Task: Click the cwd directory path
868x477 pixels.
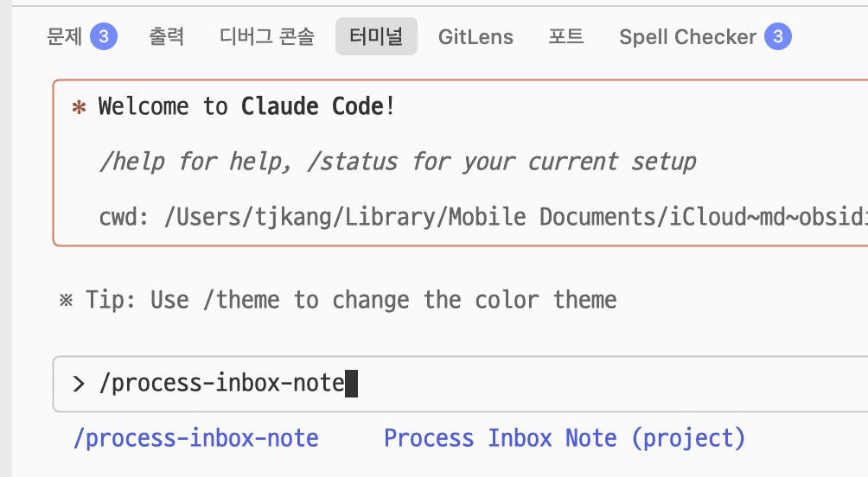Action: pos(516,216)
